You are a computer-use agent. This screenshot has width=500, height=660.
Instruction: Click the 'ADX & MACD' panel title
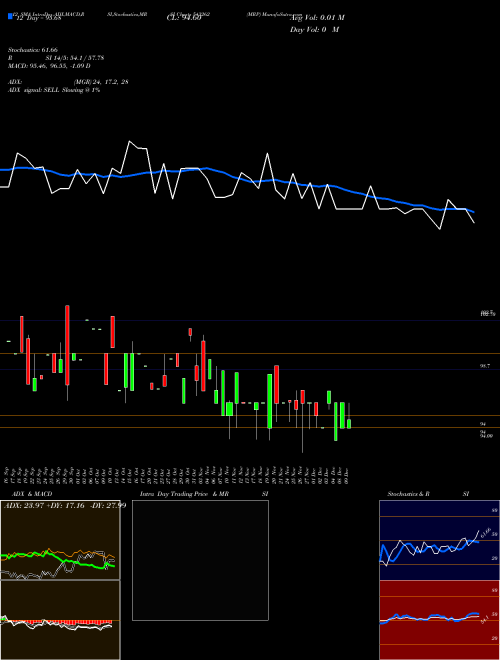pyautogui.click(x=32, y=494)
